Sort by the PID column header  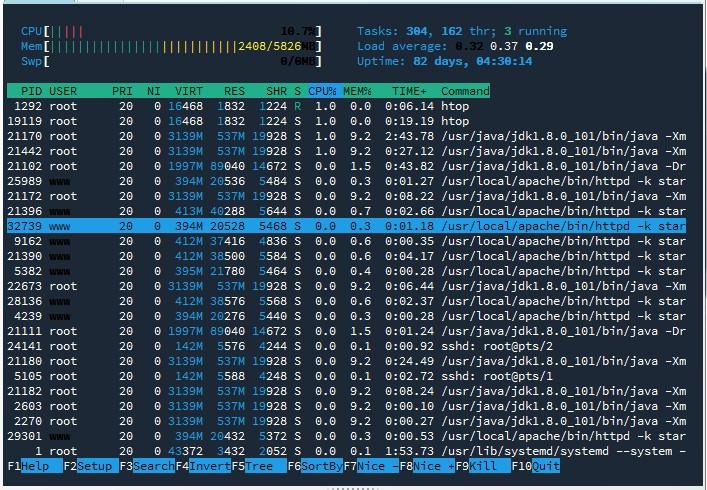(x=30, y=90)
